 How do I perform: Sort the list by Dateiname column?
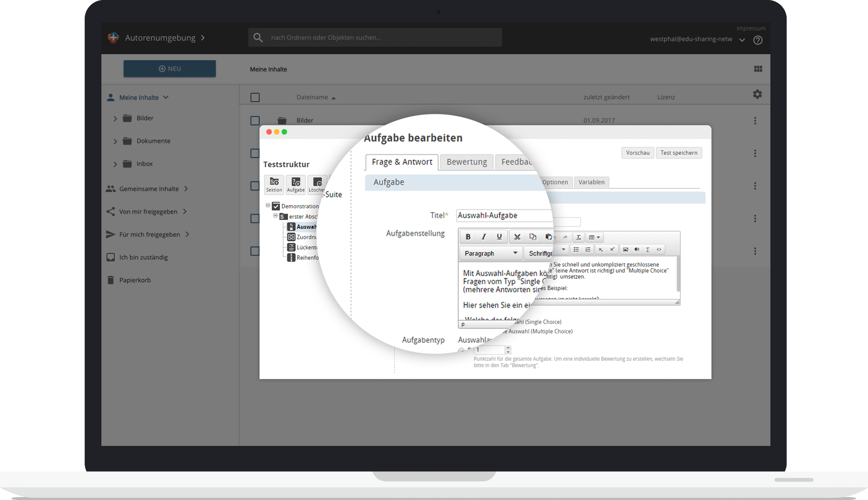coord(316,97)
